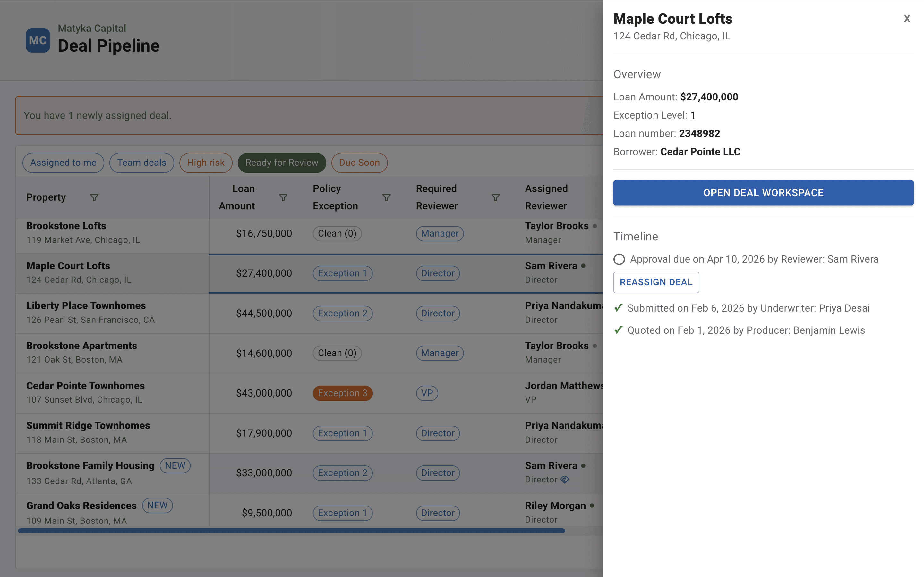Click green checkmark next to Quoted entry

619,330
